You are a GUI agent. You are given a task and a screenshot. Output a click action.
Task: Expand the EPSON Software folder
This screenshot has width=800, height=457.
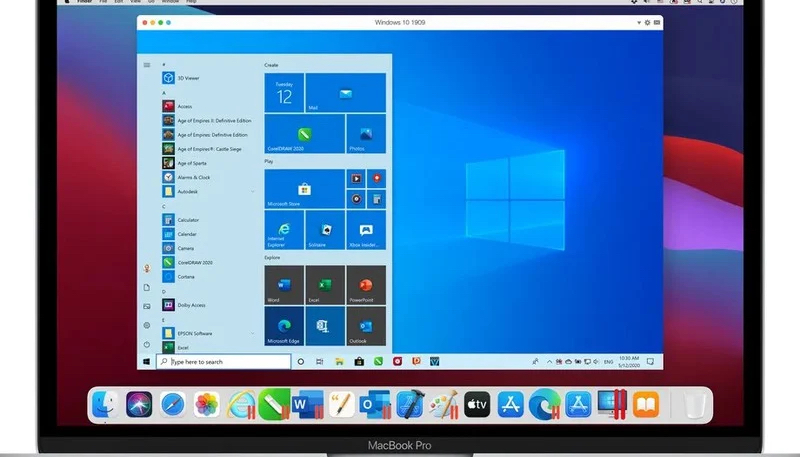point(195,333)
